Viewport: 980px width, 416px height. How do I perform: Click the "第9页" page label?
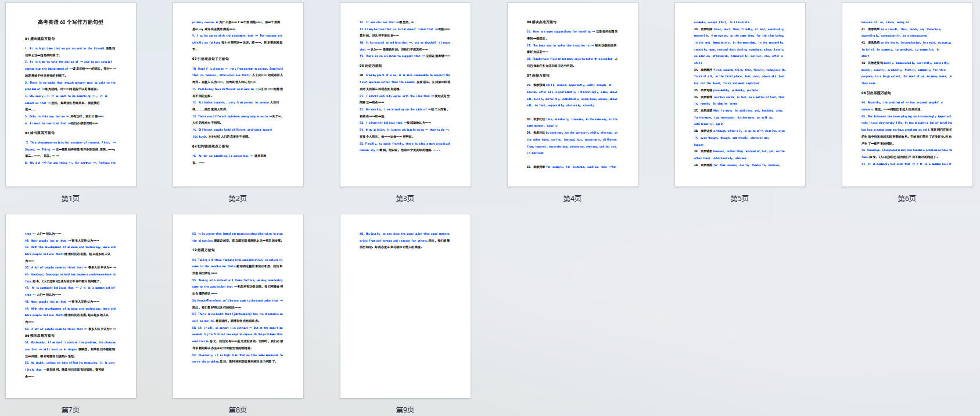pos(405,410)
